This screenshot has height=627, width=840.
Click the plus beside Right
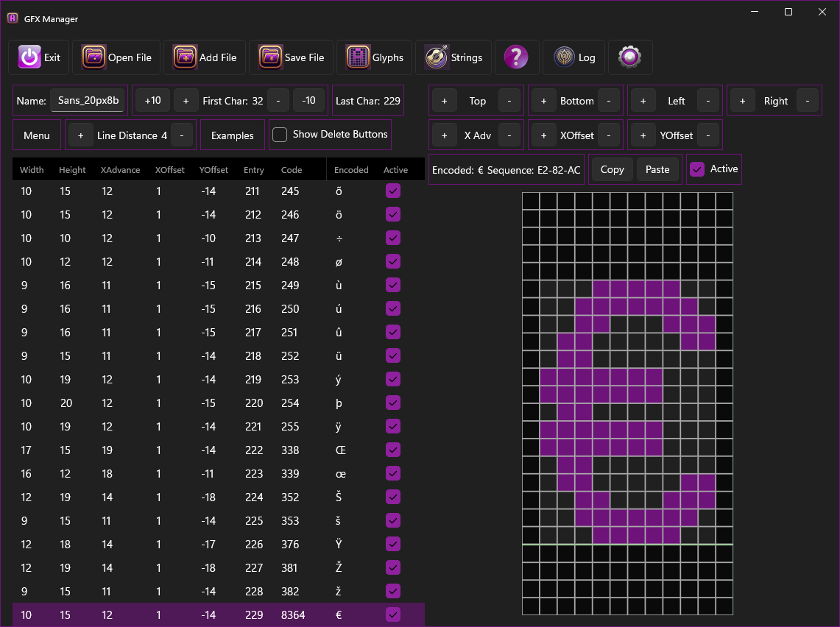[742, 101]
